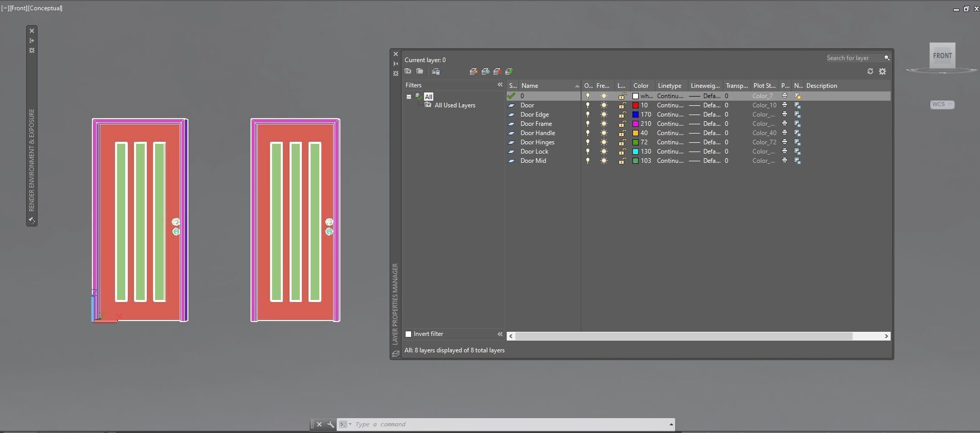
Task: Collapse the All filter tree node
Action: pyautogui.click(x=409, y=97)
